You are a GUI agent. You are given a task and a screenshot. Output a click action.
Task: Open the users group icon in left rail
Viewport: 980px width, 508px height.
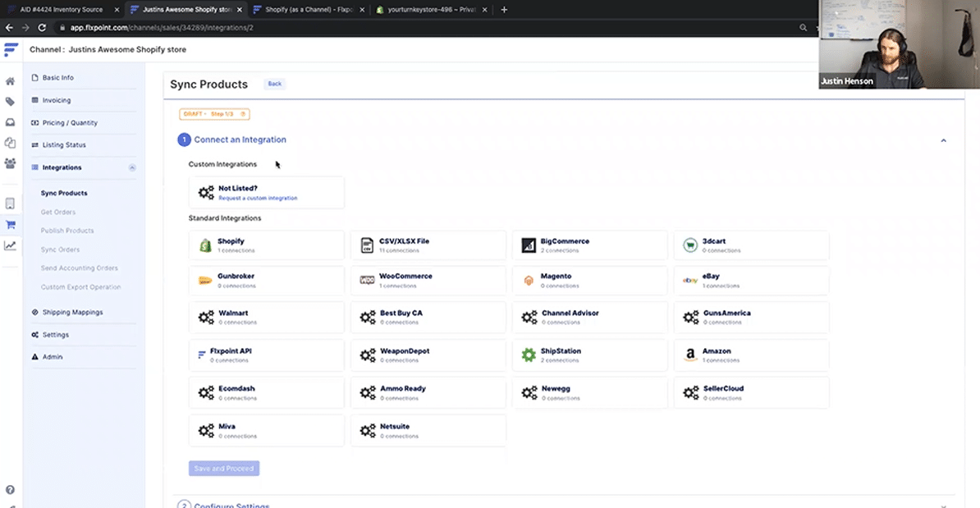[10, 163]
